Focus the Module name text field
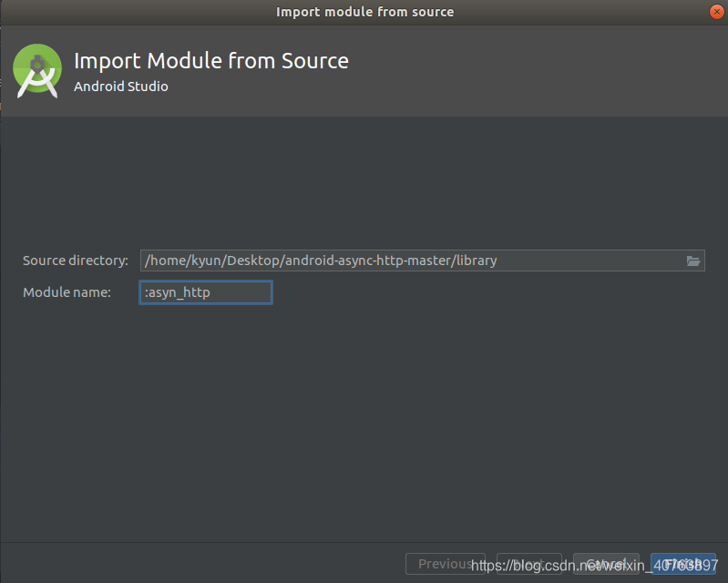The image size is (728, 583). pyautogui.click(x=206, y=292)
